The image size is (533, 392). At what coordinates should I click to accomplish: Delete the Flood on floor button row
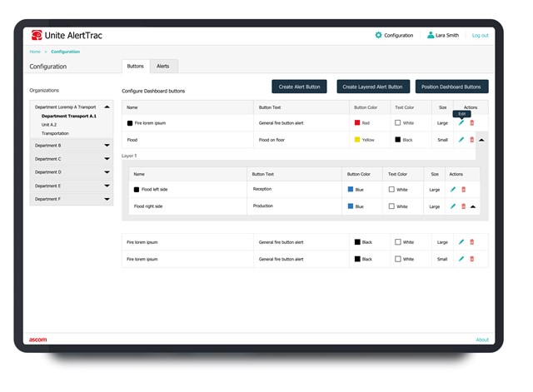(472, 140)
